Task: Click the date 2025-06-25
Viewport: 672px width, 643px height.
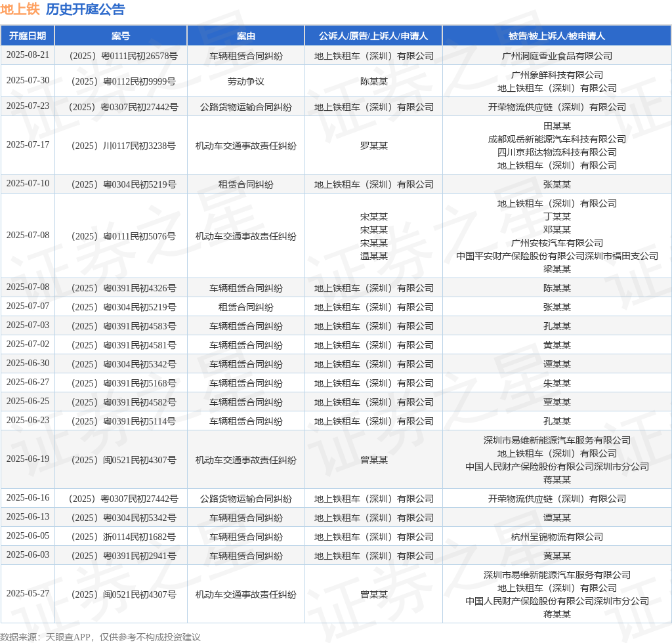Action: (x=28, y=402)
